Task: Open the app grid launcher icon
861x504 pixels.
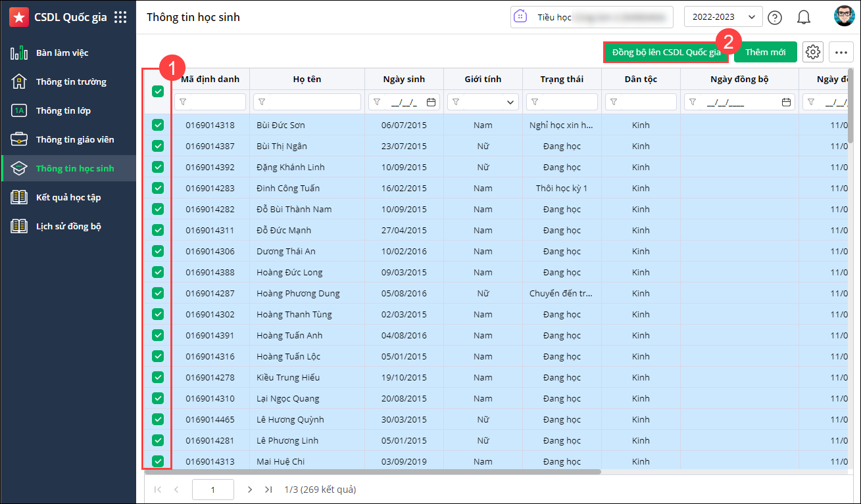Action: pos(120,18)
